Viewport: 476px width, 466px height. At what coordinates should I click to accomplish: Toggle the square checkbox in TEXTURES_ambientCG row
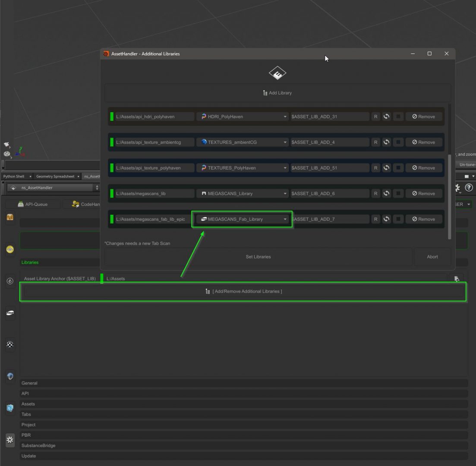tap(398, 142)
